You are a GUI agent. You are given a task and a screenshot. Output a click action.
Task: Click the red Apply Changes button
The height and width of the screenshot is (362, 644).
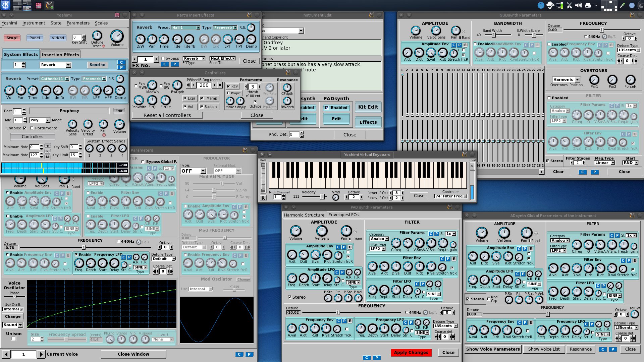411,352
